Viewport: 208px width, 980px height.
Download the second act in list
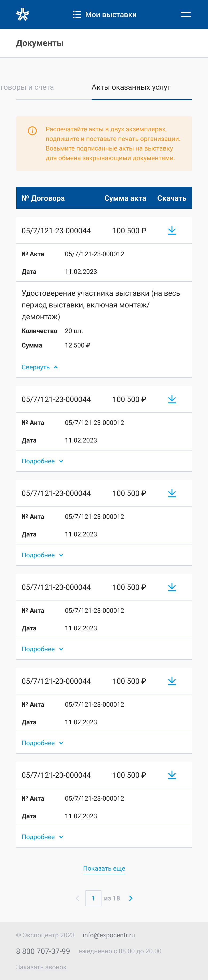(172, 399)
